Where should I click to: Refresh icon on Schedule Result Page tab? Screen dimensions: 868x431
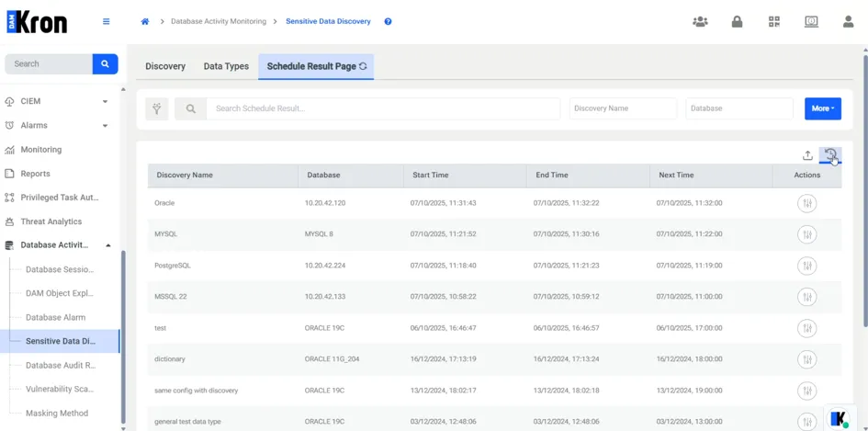[363, 66]
